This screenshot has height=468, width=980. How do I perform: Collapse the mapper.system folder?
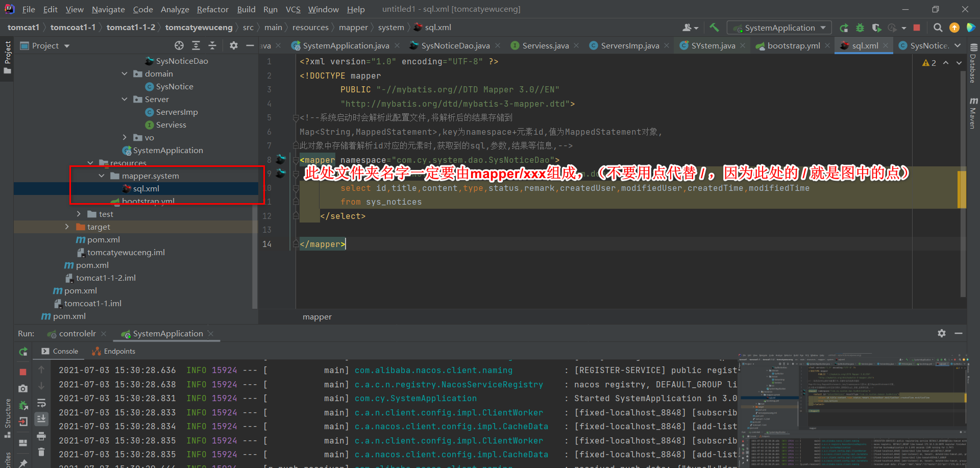102,175
